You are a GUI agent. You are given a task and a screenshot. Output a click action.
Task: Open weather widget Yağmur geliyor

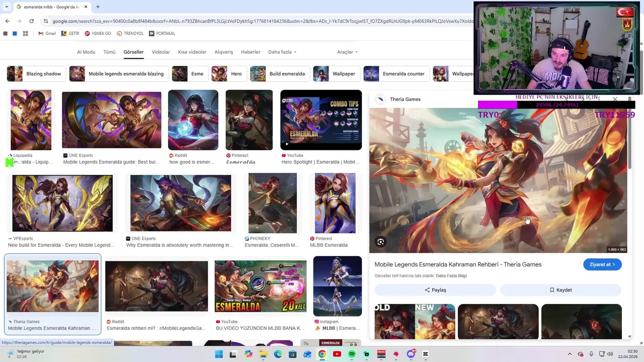click(25, 354)
